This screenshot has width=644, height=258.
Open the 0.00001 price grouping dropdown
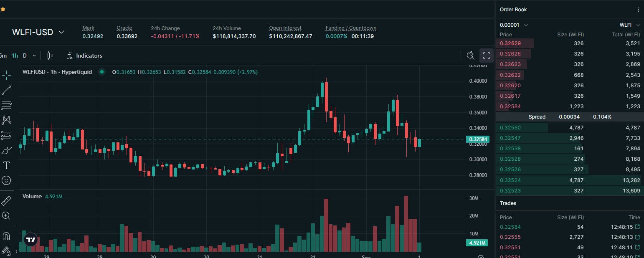pyautogui.click(x=514, y=25)
